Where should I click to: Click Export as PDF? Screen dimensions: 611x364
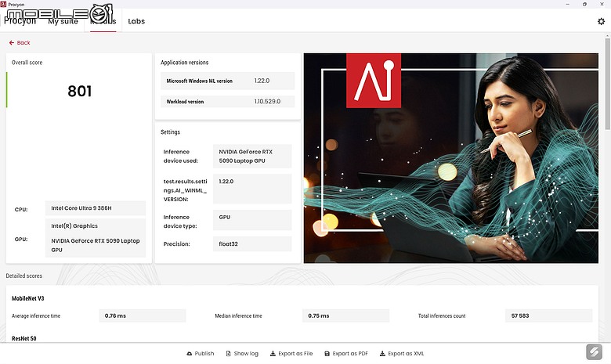[x=346, y=354]
